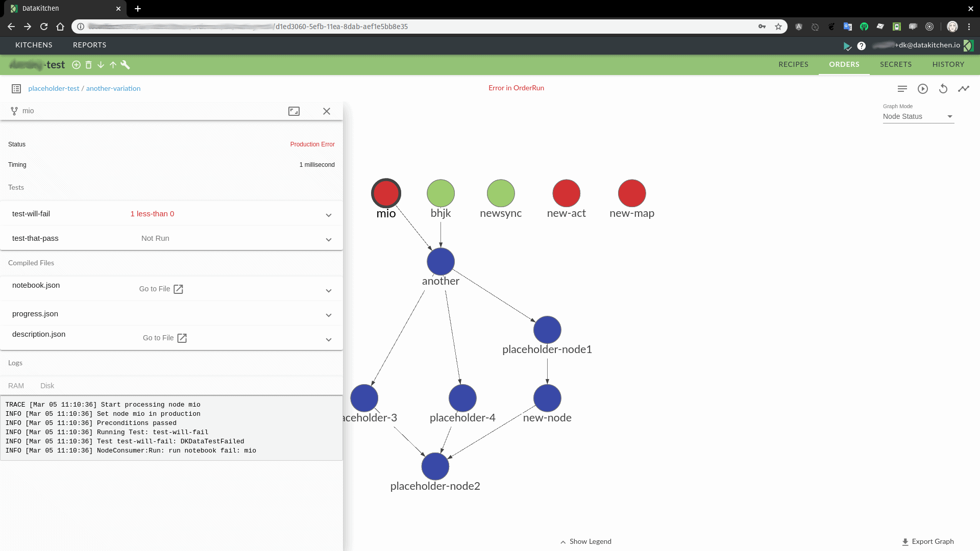Click the refresh order run icon

coord(943,89)
